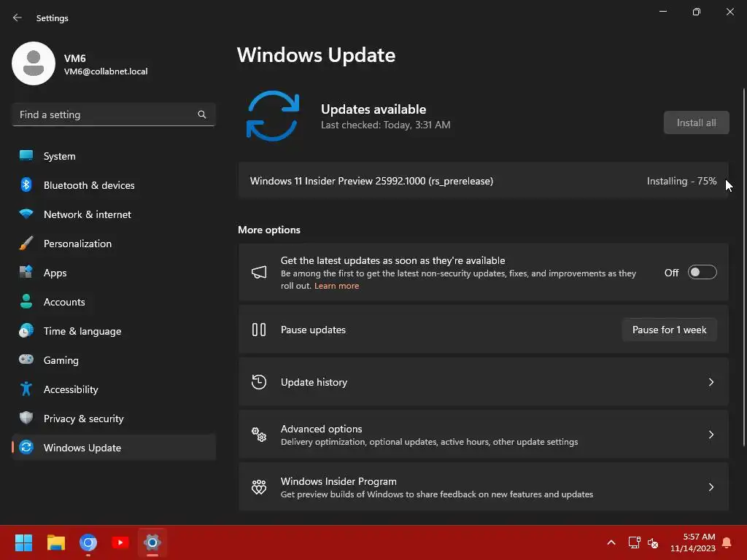Screen dimensions: 747x560
Task: Expand Advanced options chevron
Action: (x=711, y=435)
